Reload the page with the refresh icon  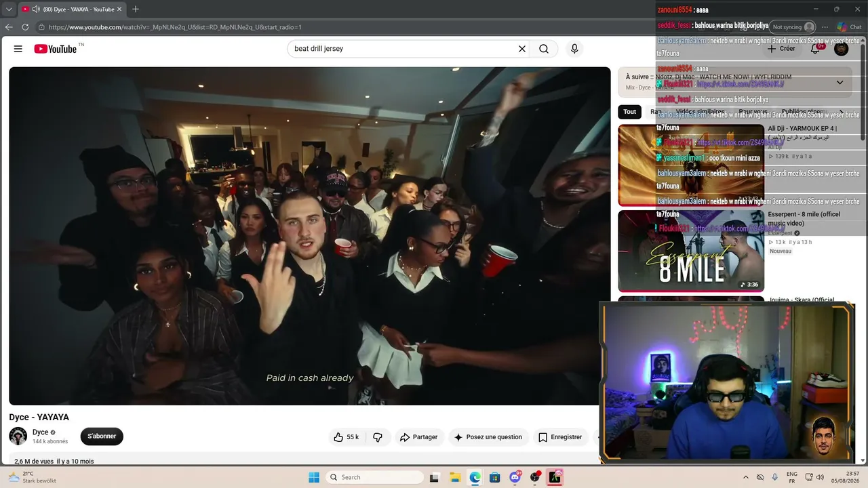pos(25,27)
